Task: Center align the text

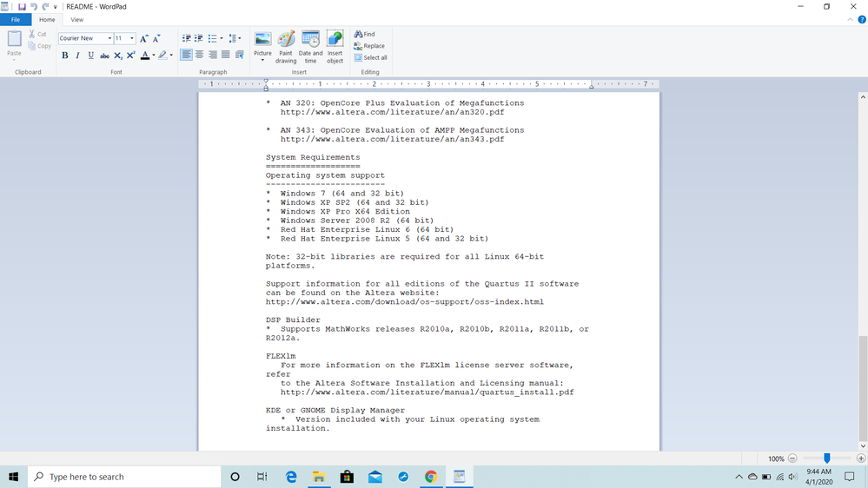Action: pos(199,54)
